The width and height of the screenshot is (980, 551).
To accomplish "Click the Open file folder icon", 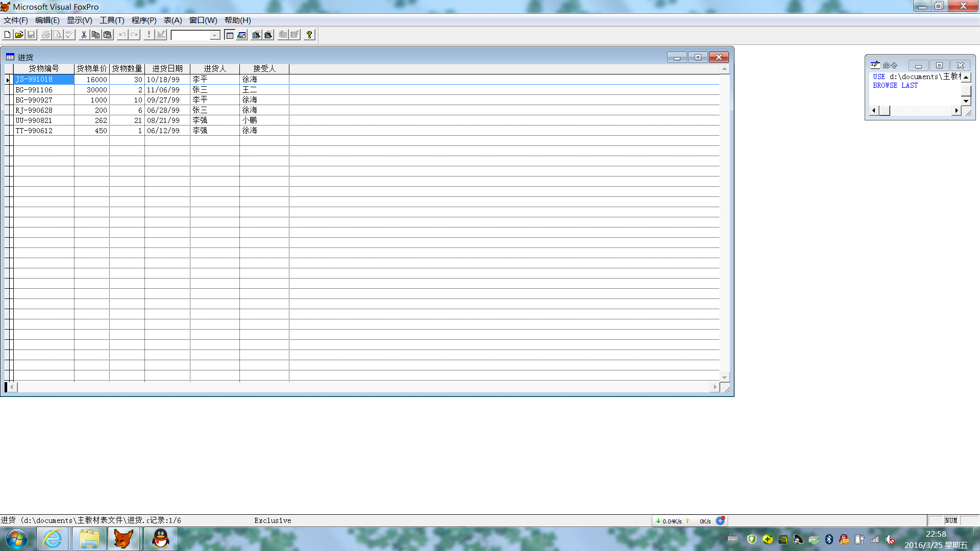I will click(19, 35).
